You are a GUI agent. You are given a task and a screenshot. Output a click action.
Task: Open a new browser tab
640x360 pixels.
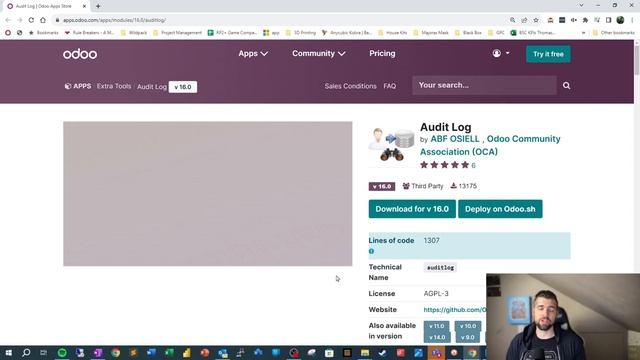98,6
